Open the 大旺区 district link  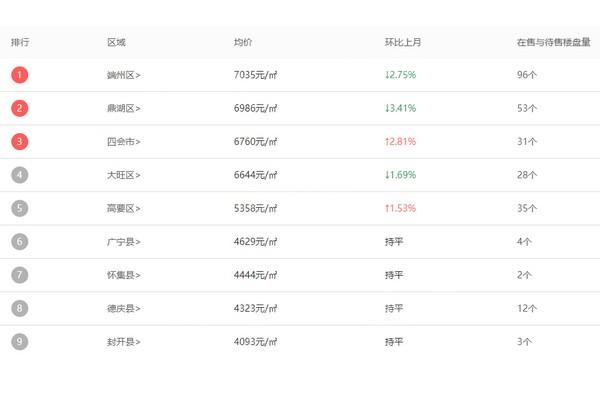124,175
